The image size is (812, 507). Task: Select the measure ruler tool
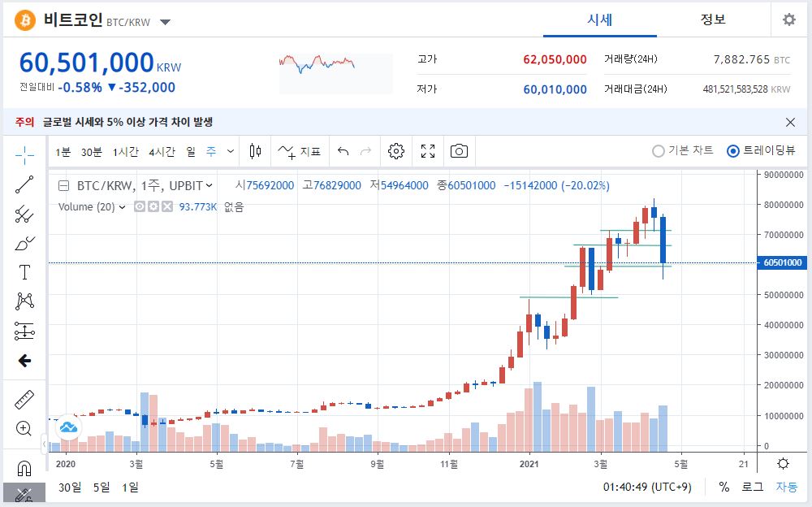point(24,398)
